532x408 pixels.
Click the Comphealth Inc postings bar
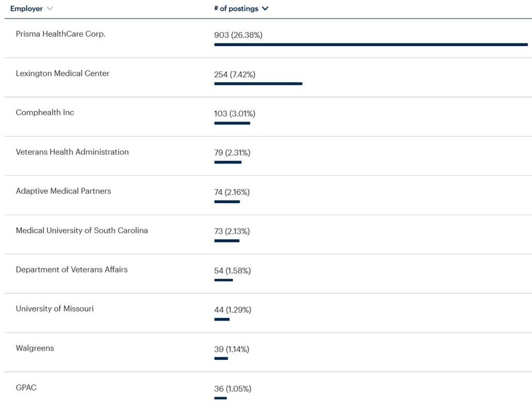point(232,123)
